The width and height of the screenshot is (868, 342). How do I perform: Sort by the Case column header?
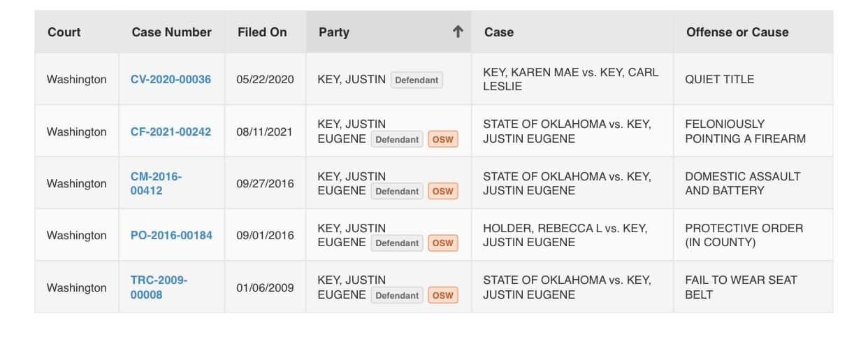point(498,32)
